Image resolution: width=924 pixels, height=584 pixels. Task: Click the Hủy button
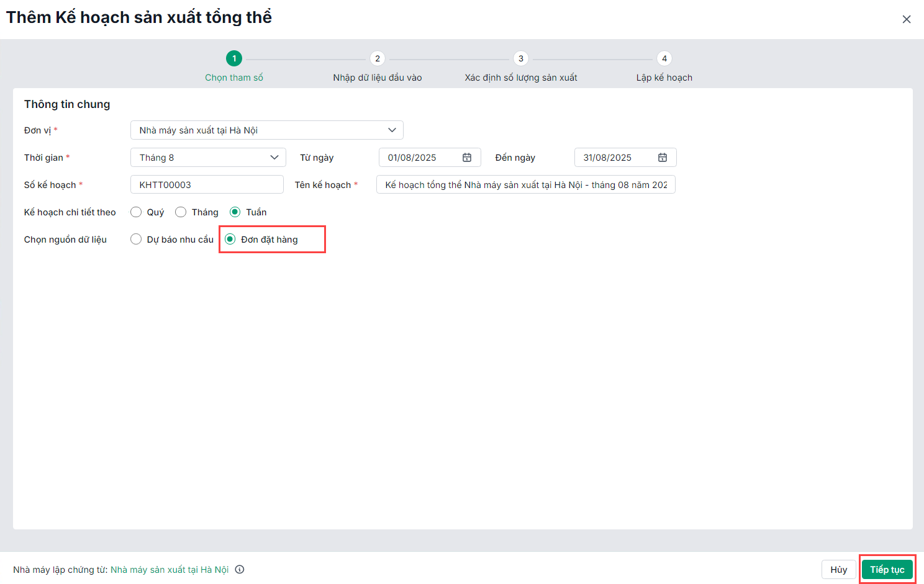tap(839, 570)
